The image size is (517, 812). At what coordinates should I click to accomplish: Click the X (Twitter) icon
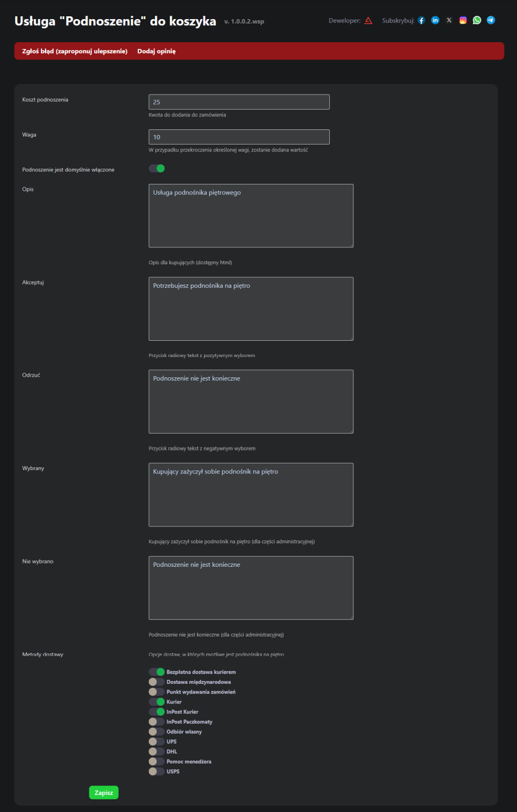449,21
